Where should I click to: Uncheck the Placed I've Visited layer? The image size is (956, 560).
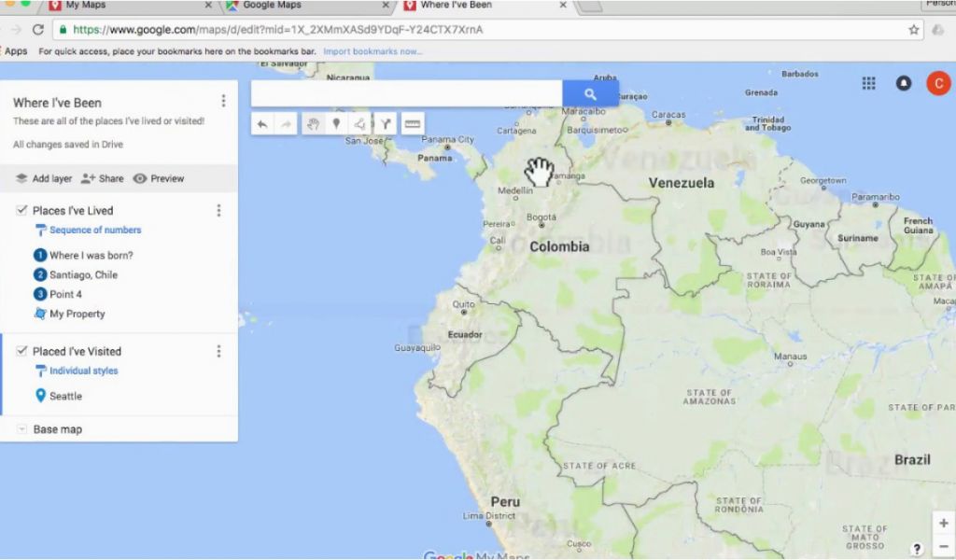(22, 351)
